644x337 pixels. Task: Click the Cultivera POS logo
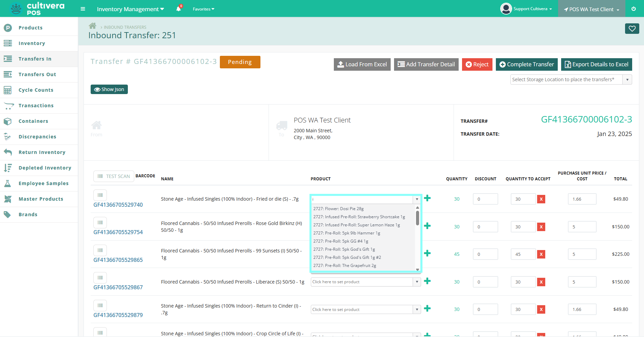pos(37,8)
